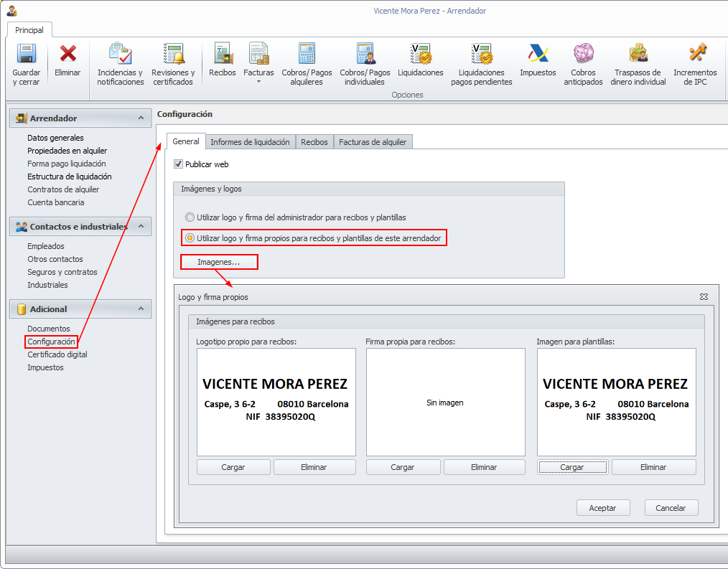Click Eliminar under Firma propia
Image resolution: width=728 pixels, height=569 pixels.
click(x=484, y=467)
